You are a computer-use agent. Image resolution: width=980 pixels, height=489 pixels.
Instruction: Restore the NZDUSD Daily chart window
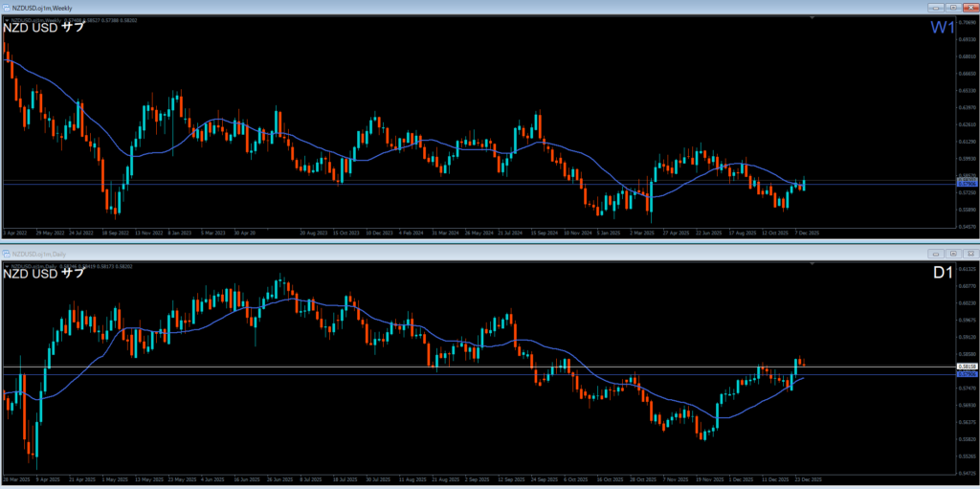click(x=953, y=254)
